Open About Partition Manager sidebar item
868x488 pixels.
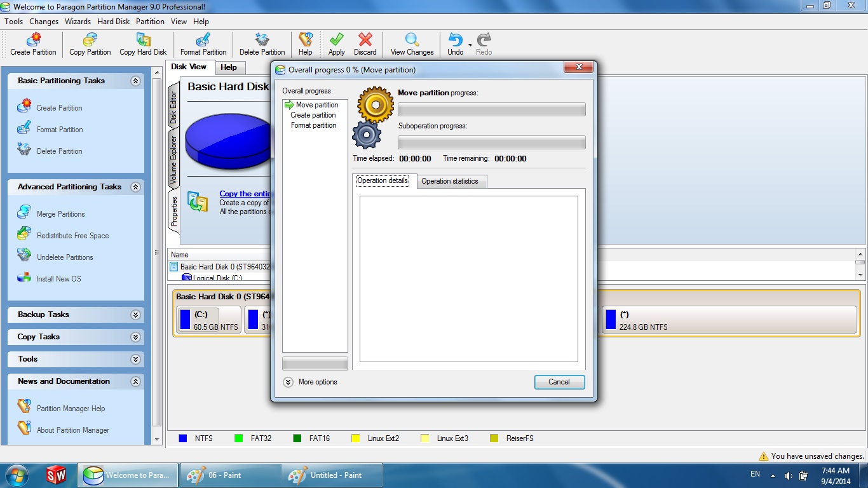click(72, 430)
